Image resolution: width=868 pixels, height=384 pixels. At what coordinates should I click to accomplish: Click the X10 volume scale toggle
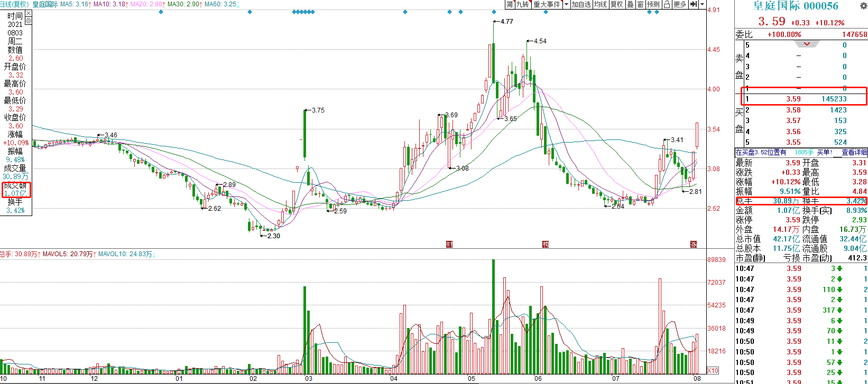tap(713, 370)
